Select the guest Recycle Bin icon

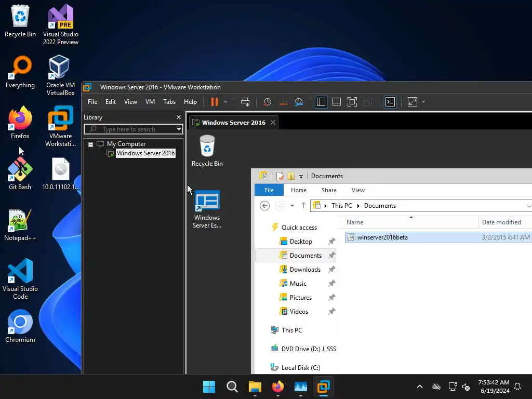(x=207, y=151)
